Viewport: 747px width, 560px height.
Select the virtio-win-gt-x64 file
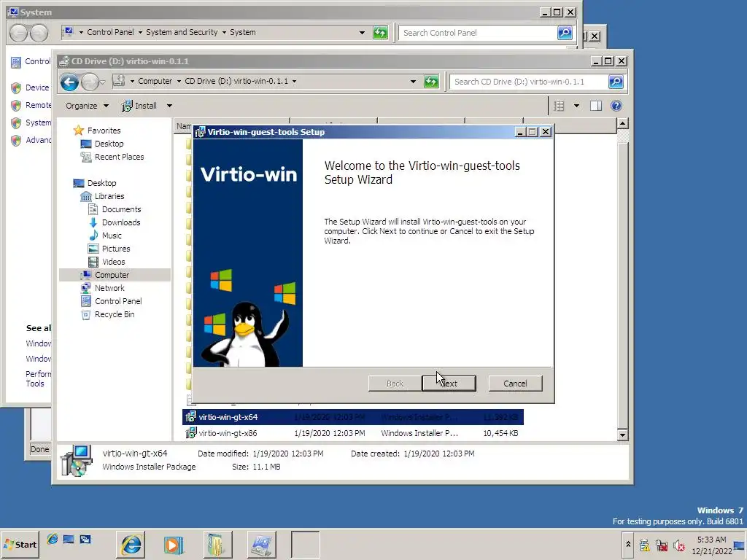click(x=352, y=417)
